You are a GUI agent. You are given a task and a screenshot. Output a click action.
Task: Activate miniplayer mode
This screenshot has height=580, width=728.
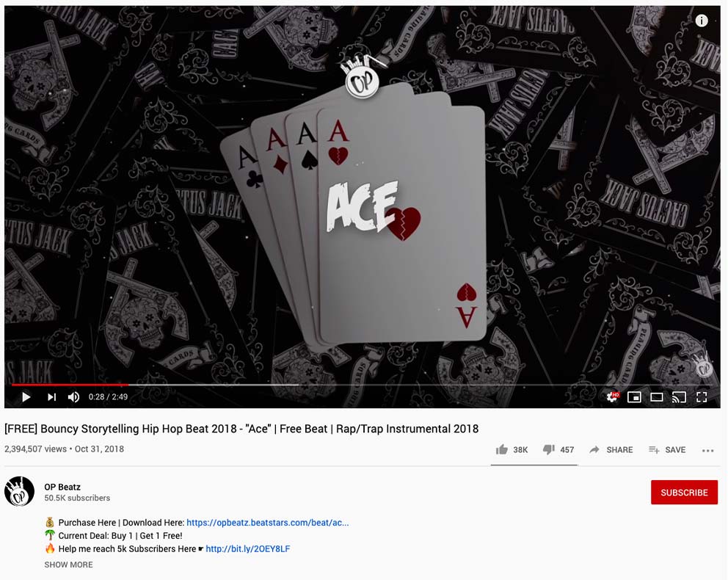coord(634,397)
